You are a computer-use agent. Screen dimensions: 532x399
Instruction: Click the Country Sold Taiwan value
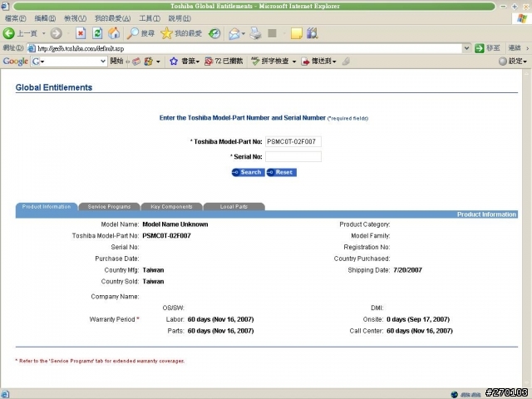tap(153, 282)
